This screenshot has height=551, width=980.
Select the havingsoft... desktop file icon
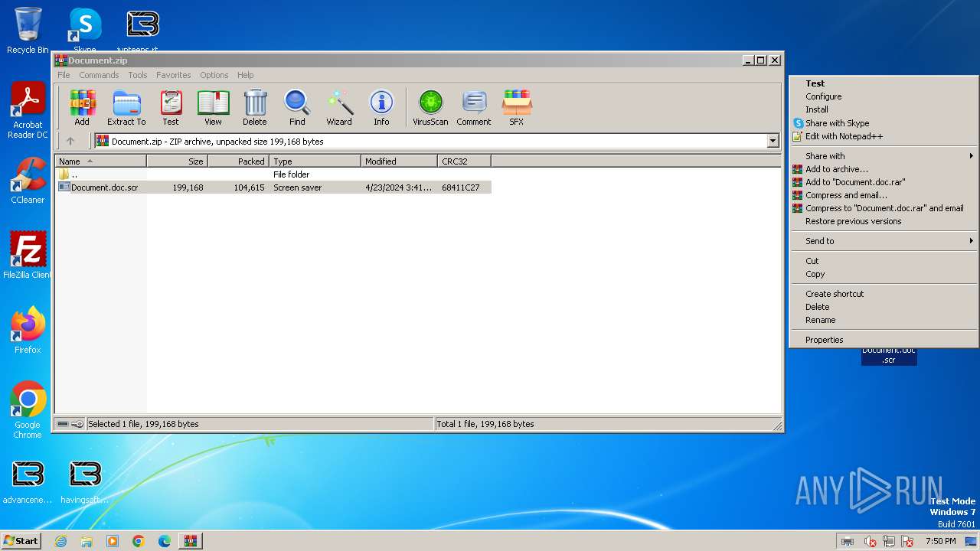tap(85, 482)
